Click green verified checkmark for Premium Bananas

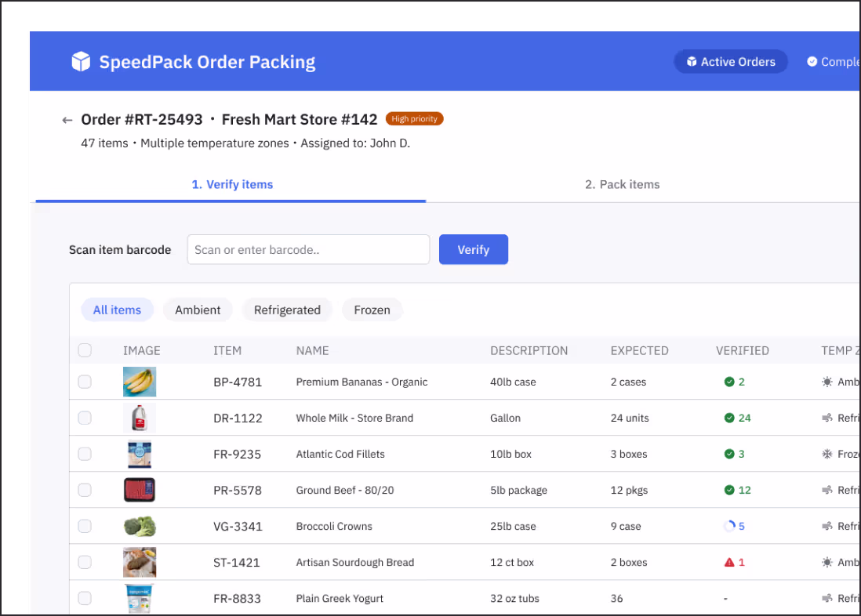pos(729,382)
